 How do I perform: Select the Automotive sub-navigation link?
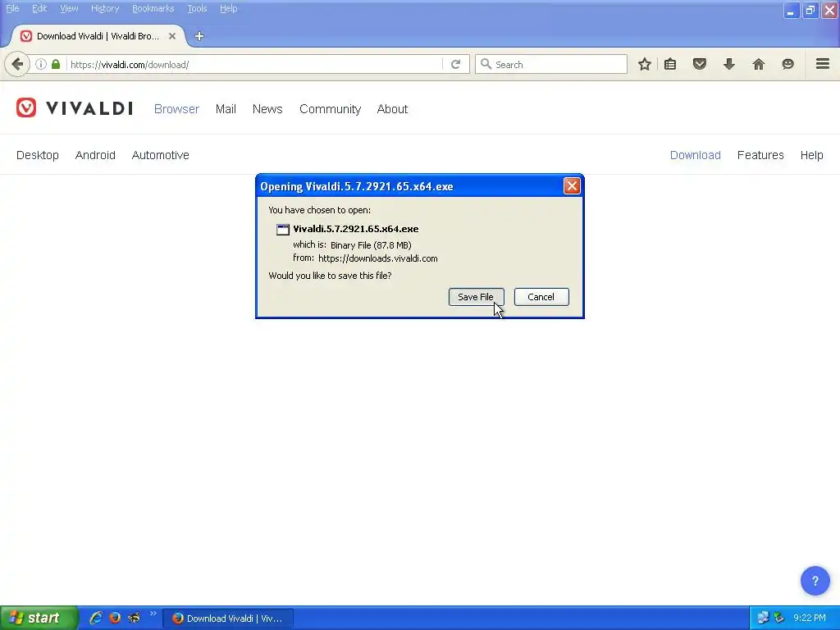coord(161,155)
